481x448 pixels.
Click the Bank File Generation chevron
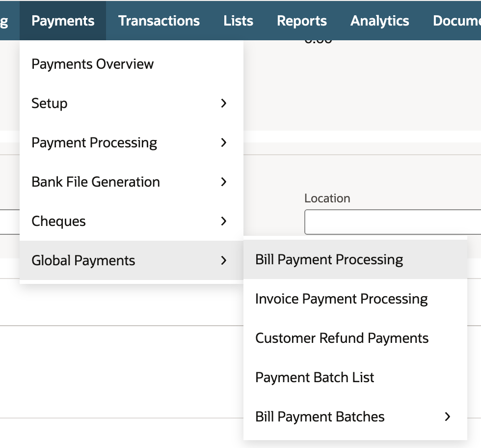[224, 182]
